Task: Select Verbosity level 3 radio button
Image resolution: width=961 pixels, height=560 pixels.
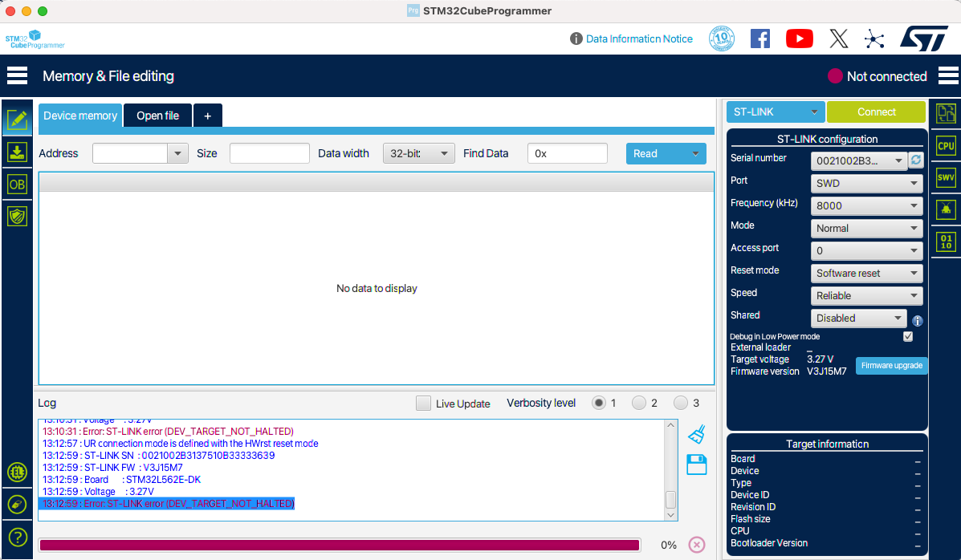Action: pos(682,403)
